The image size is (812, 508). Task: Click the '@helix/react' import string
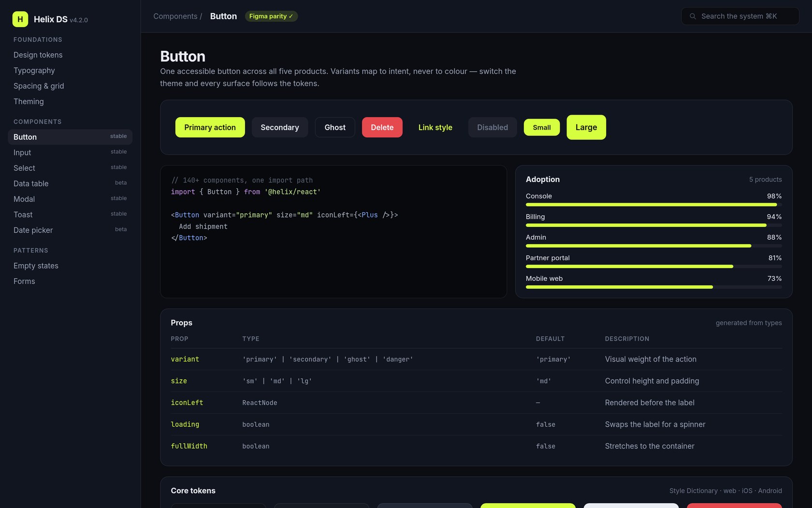(x=292, y=192)
